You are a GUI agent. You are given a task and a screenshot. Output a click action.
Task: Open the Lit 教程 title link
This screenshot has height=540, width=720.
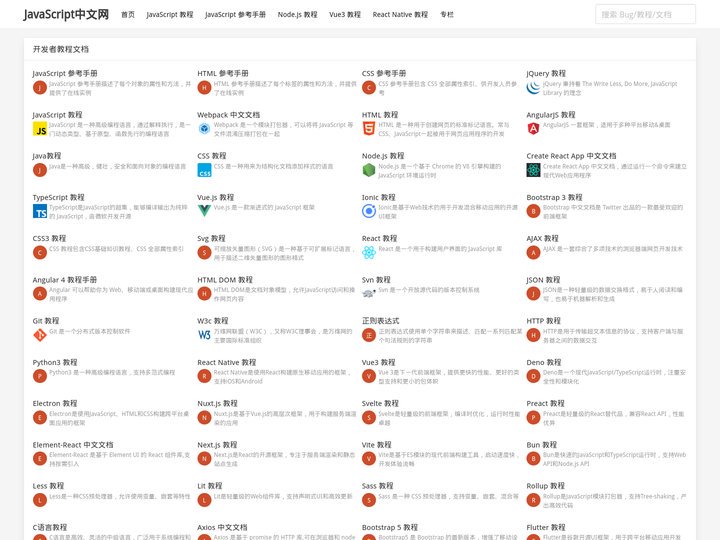210,486
